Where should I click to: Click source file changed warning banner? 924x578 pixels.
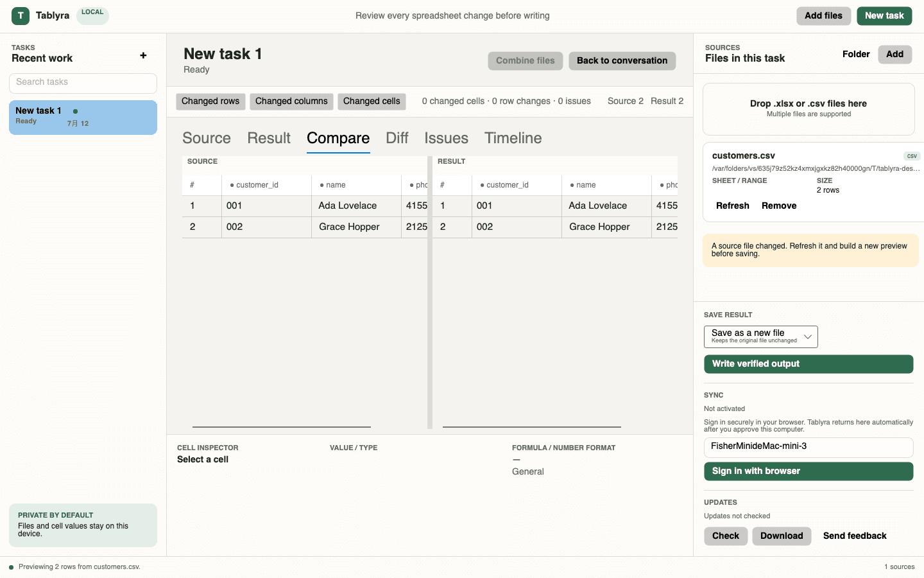coord(810,250)
